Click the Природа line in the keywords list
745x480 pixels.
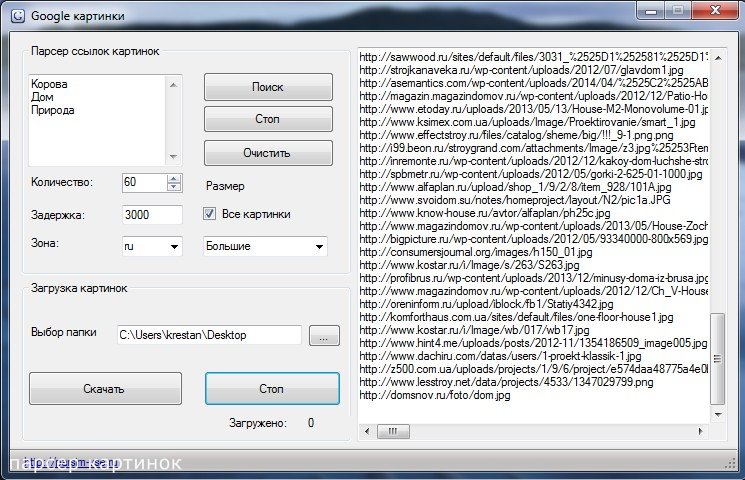[53, 111]
